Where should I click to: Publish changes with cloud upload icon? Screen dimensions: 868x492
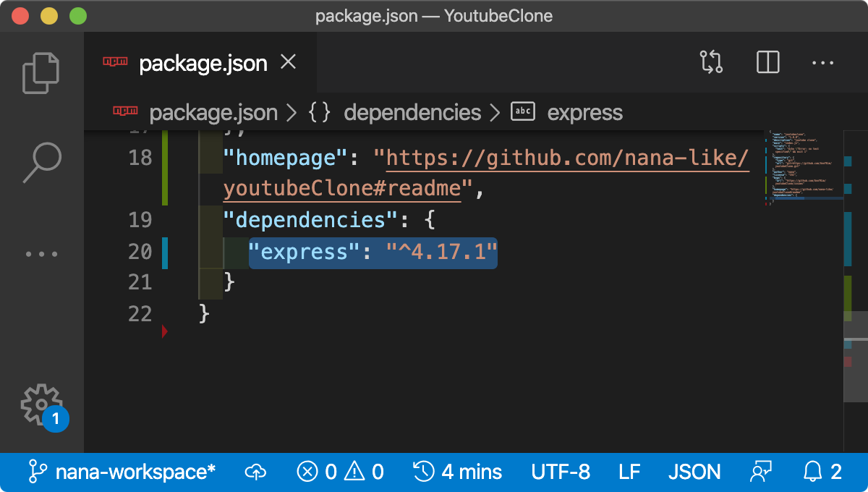tap(256, 472)
